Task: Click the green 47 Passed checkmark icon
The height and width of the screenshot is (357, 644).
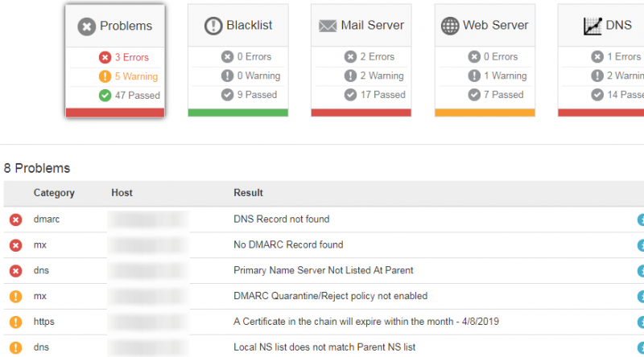Action: pyautogui.click(x=105, y=95)
